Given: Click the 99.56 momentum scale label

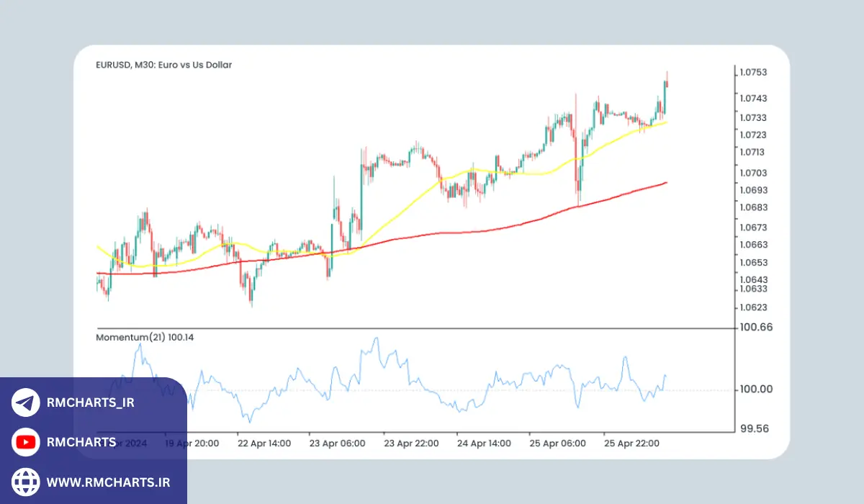Looking at the screenshot, I should pyautogui.click(x=756, y=428).
